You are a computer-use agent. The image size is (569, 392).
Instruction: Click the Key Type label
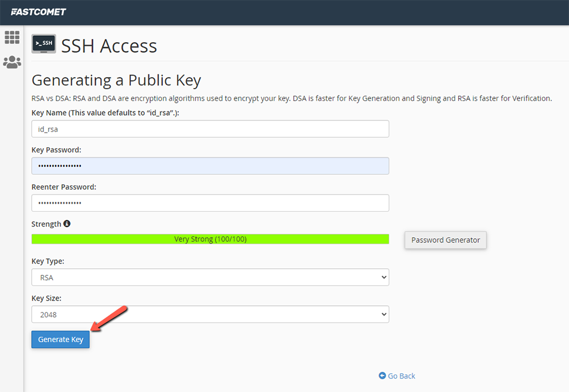coord(48,261)
